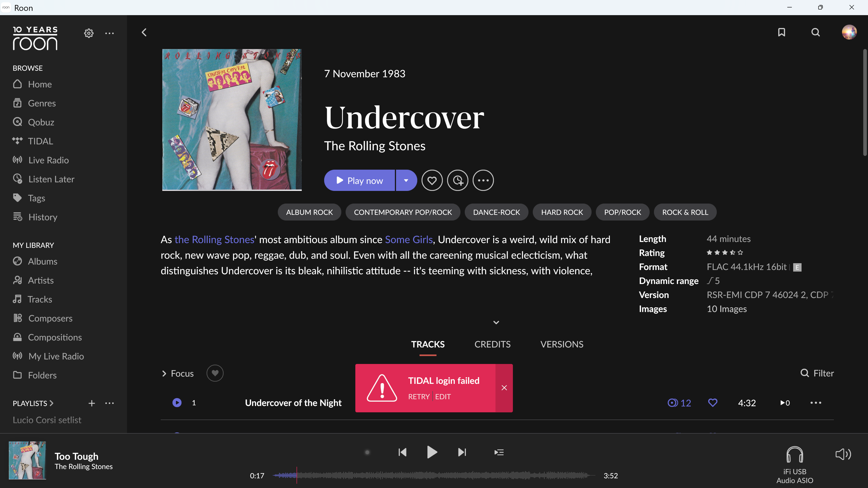Screen dimensions: 868x488
Task: Click the Undercover album cover art
Action: click(x=232, y=120)
